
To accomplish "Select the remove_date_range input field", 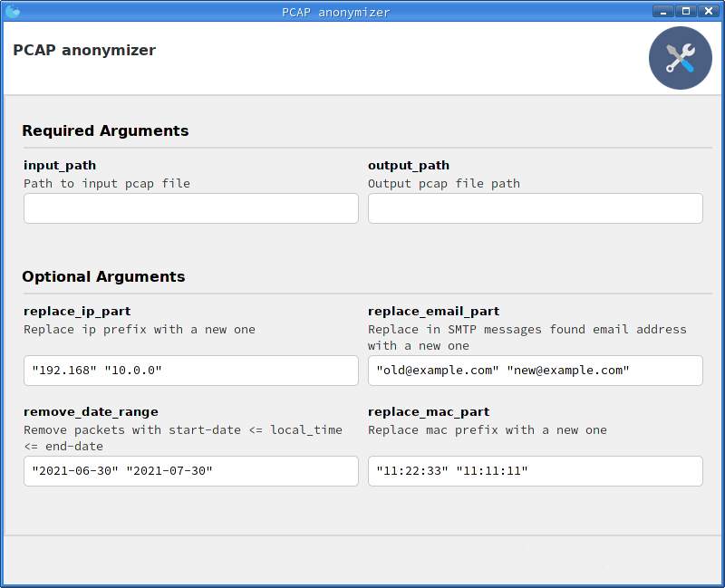I will pos(191,471).
